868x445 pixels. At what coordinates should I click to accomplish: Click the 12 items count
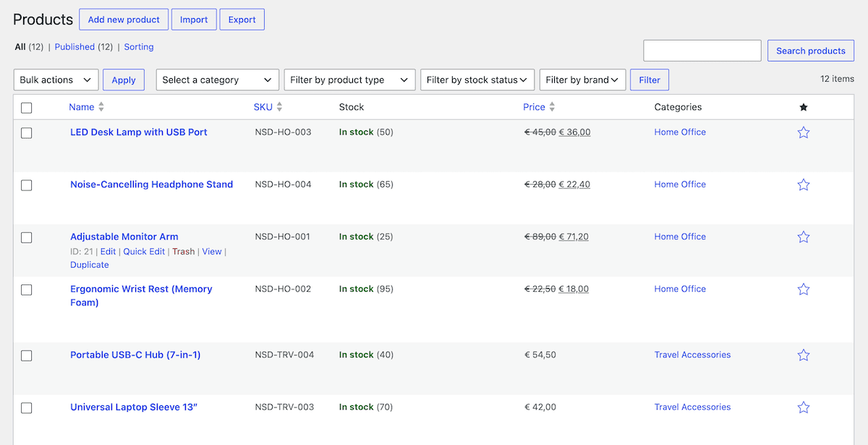click(x=837, y=79)
